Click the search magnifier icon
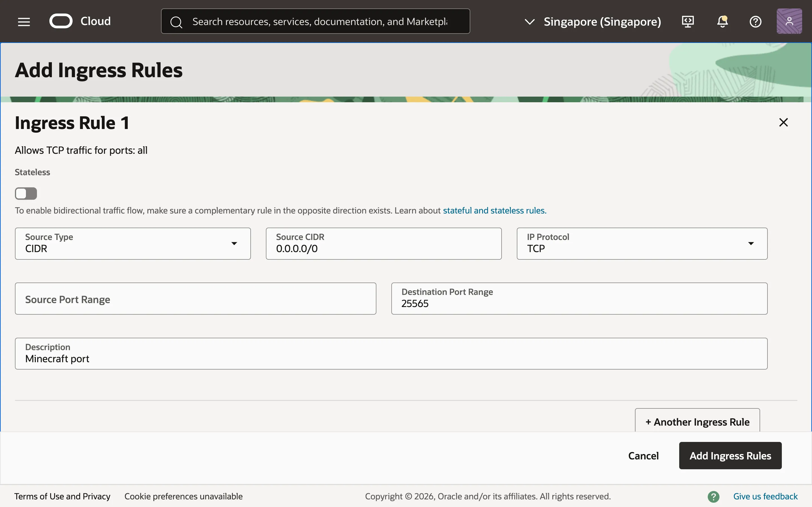 [176, 21]
